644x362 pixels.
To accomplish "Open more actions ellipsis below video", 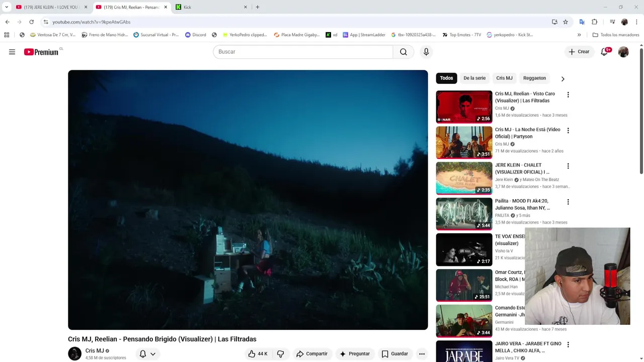I will [422, 354].
